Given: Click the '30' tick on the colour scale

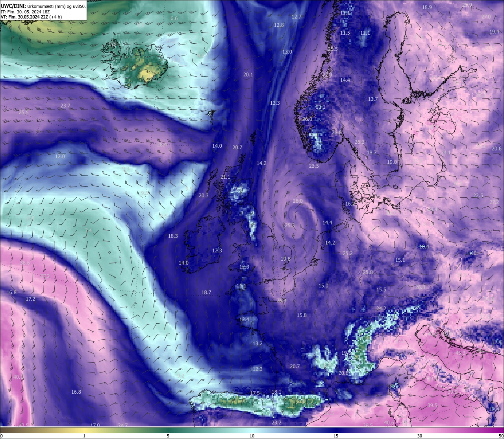Looking at the screenshot, I should click(x=420, y=436).
